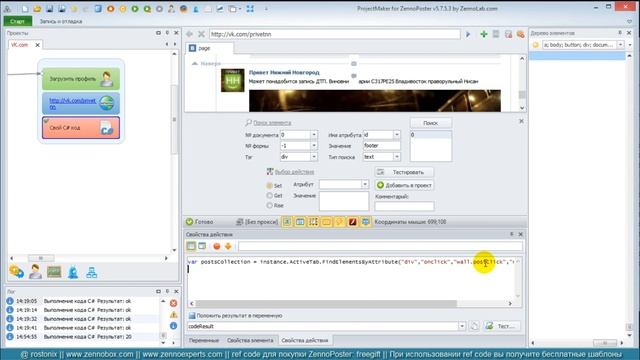Open the 'Имя атрибута' id dropdown

click(x=397, y=135)
